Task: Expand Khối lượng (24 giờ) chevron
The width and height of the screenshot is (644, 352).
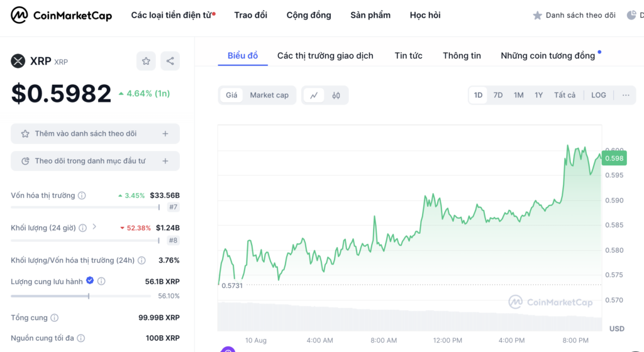Action: tap(94, 226)
